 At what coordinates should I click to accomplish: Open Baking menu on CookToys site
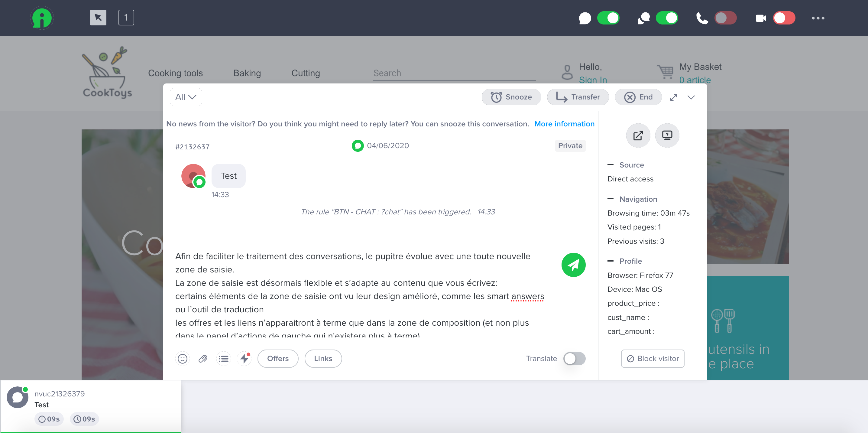coord(247,73)
